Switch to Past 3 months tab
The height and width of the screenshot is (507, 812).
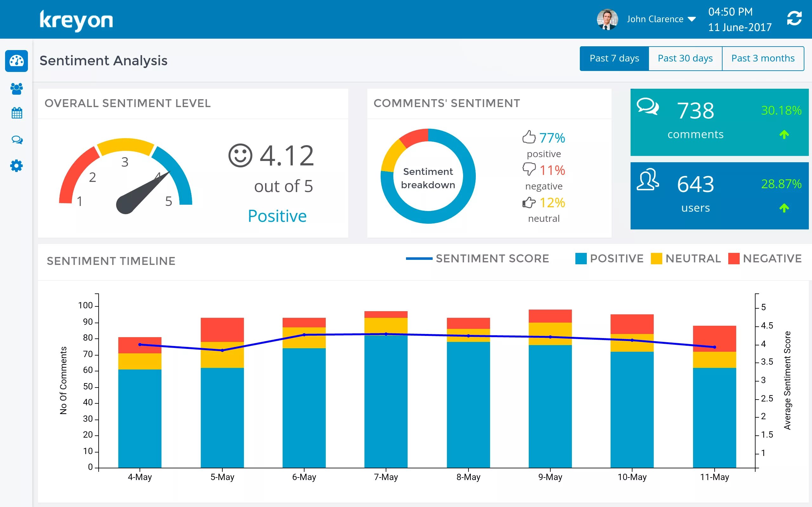pyautogui.click(x=763, y=59)
